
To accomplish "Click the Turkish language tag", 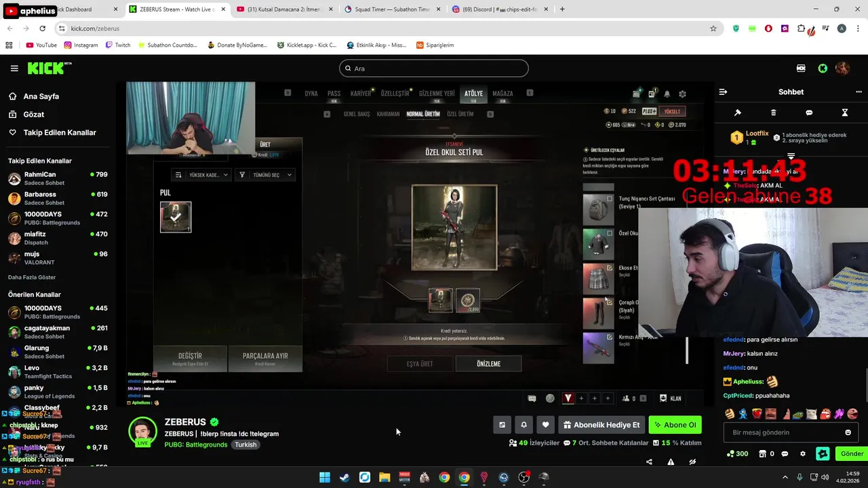I will click(x=246, y=445).
